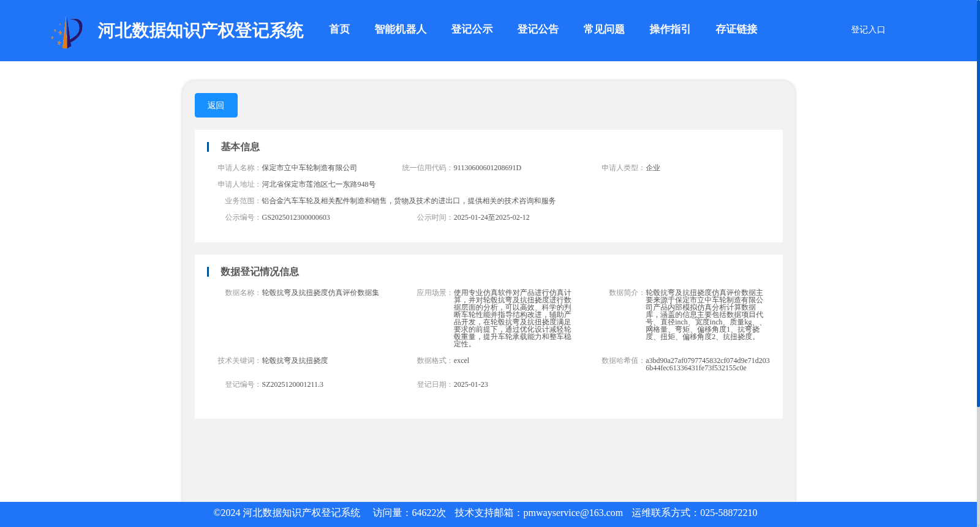Open 常见问题 page
Screen dimensions: 980x527
604,29
